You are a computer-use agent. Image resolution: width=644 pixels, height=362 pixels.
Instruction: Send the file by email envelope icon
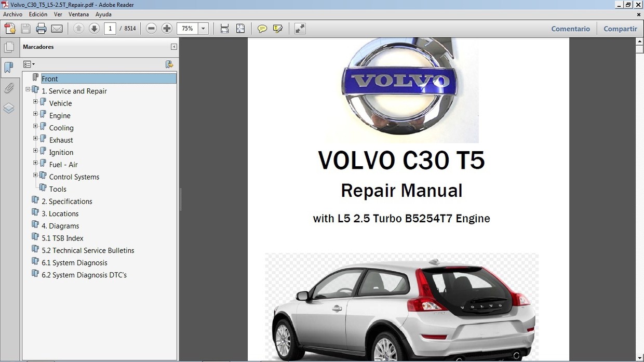(x=57, y=29)
